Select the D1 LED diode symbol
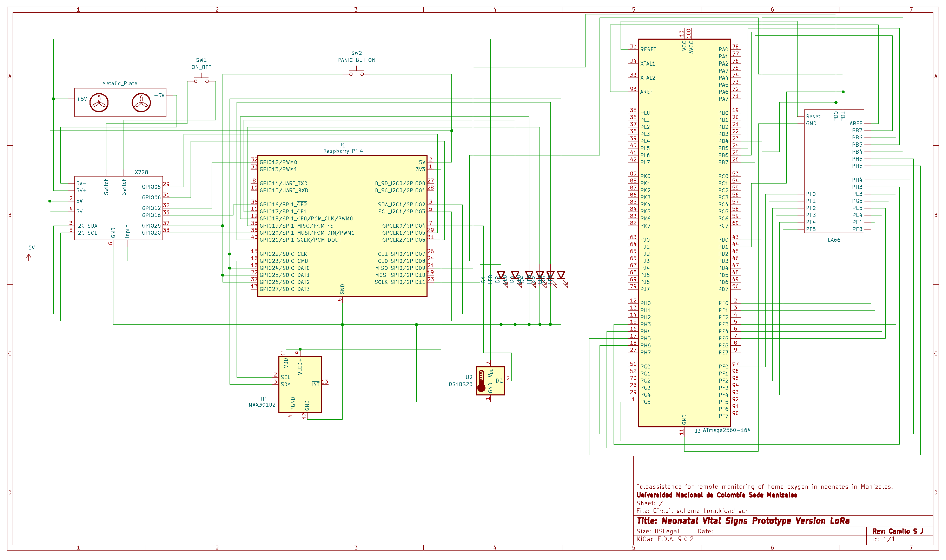This screenshot has width=946, height=560. (501, 275)
